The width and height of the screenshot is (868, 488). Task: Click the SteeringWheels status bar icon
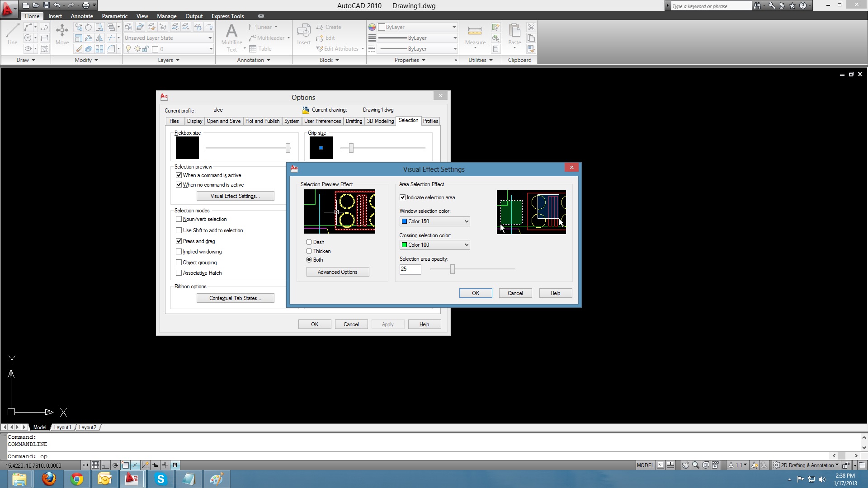tap(706, 465)
